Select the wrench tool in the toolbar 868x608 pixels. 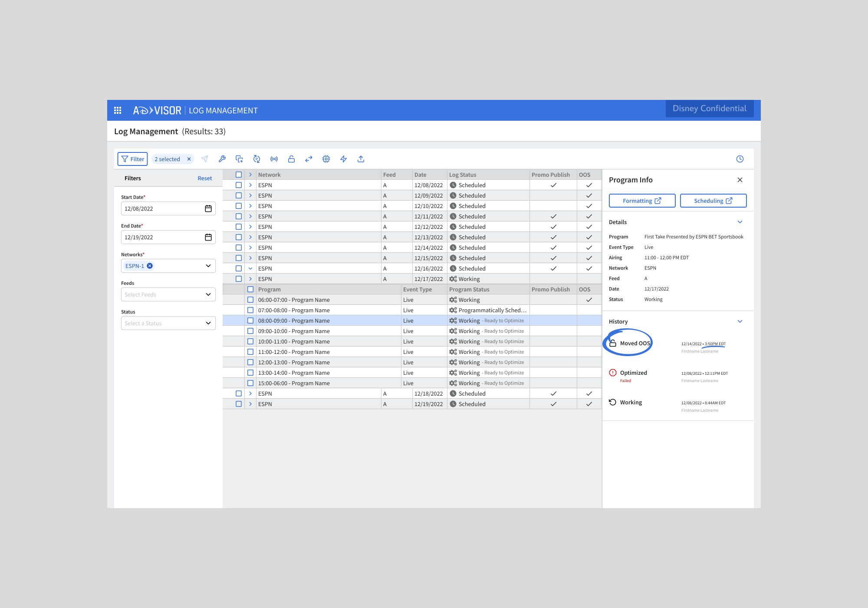222,159
